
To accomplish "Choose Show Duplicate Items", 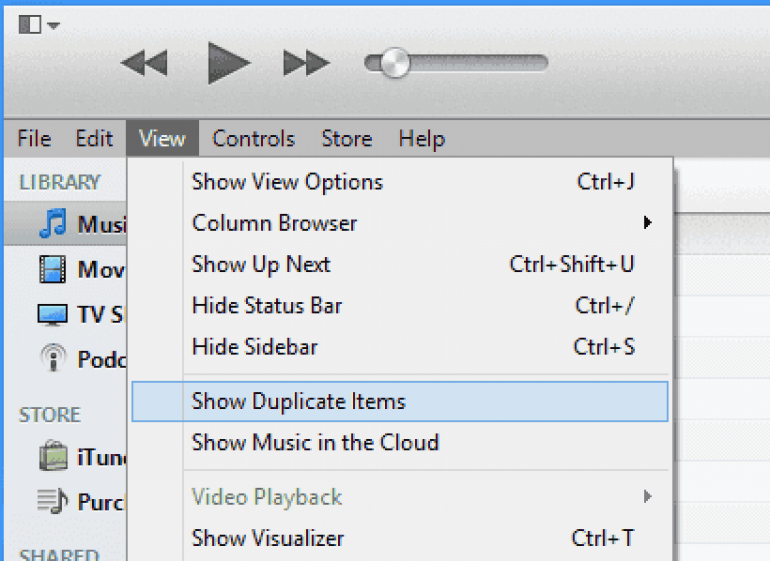I will pos(401,401).
